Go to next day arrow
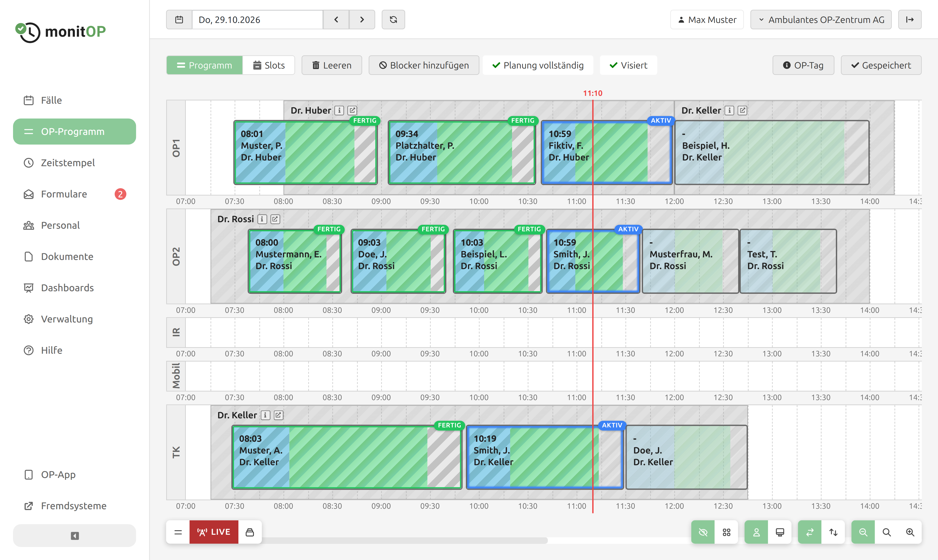 [x=362, y=20]
